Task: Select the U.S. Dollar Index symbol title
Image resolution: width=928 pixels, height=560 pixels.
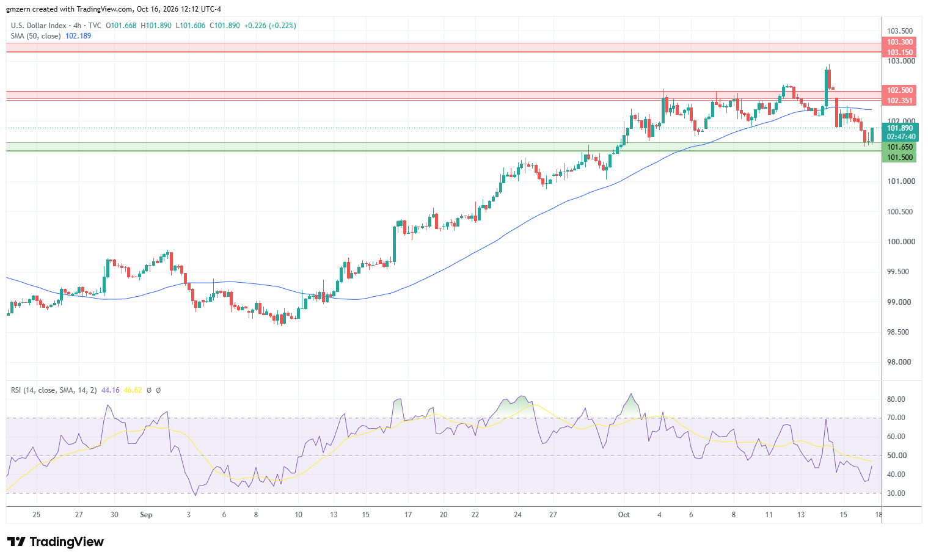Action: 39,26
